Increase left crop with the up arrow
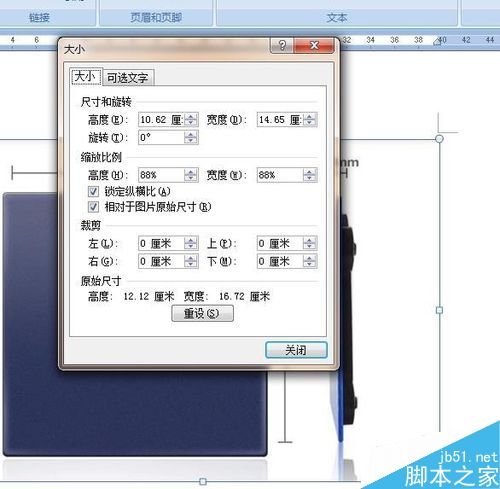This screenshot has height=489, width=500. pyautogui.click(x=191, y=240)
